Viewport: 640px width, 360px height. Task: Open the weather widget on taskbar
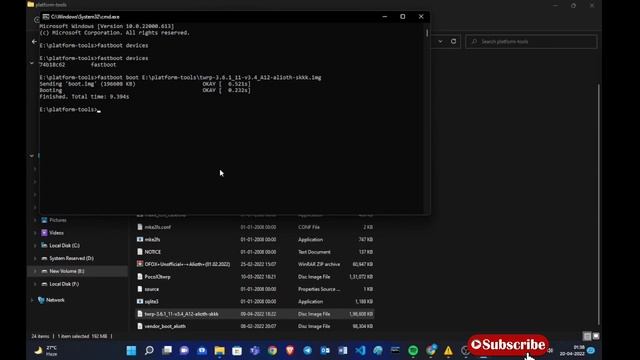[x=47, y=351]
